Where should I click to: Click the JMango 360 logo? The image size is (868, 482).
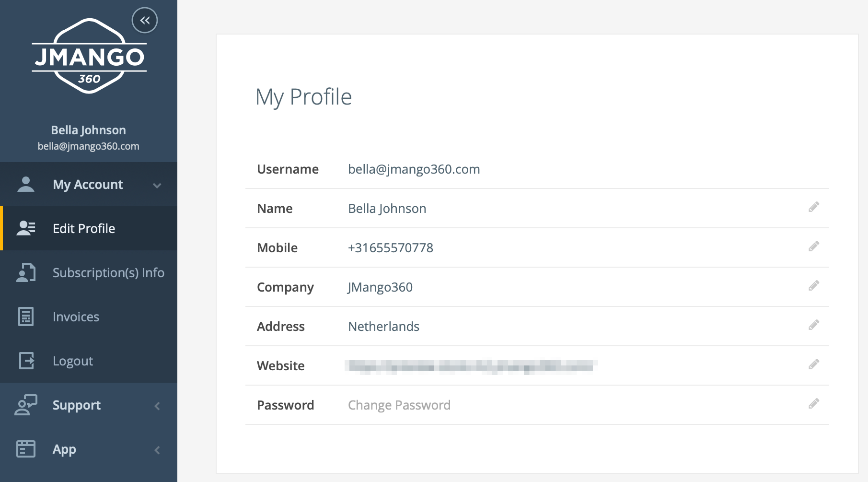click(x=89, y=56)
